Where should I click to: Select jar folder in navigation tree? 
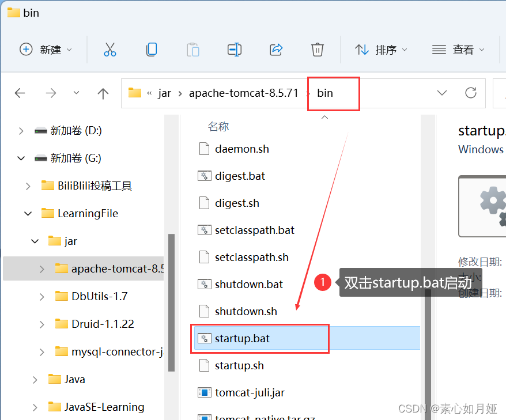(63, 241)
